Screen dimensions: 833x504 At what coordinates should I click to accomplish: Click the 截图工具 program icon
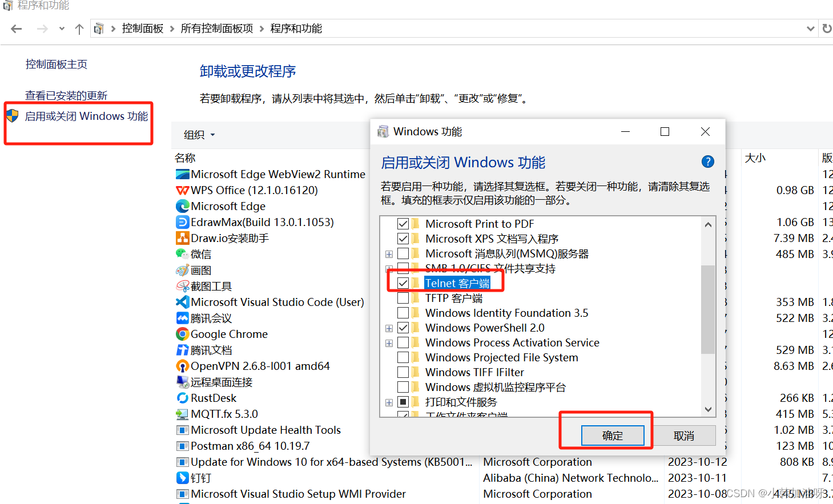[183, 286]
